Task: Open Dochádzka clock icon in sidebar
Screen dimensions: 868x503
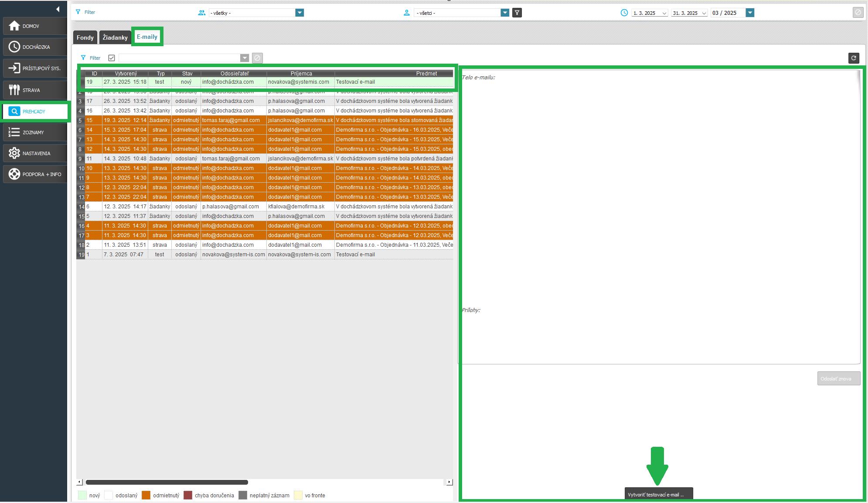Action: pos(14,47)
